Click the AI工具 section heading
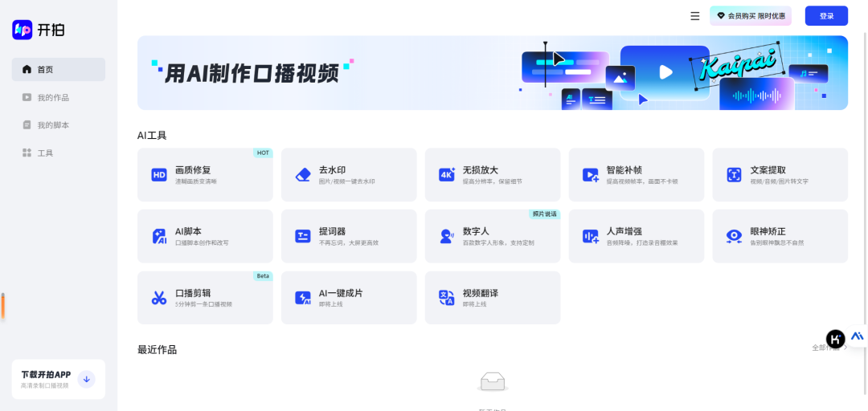868x411 pixels. point(152,135)
